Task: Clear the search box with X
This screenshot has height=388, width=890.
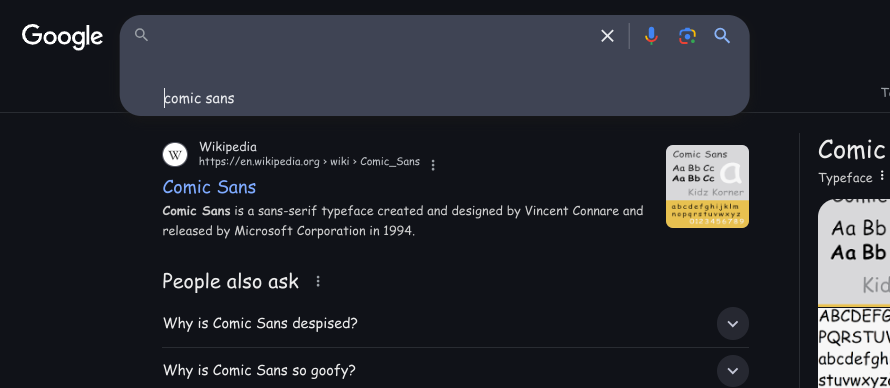Action: [x=607, y=36]
